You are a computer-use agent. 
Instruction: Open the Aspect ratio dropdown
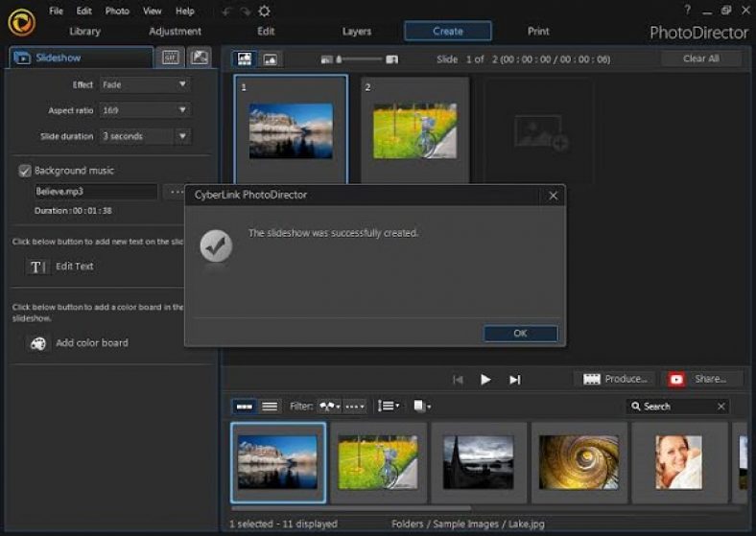(x=182, y=110)
